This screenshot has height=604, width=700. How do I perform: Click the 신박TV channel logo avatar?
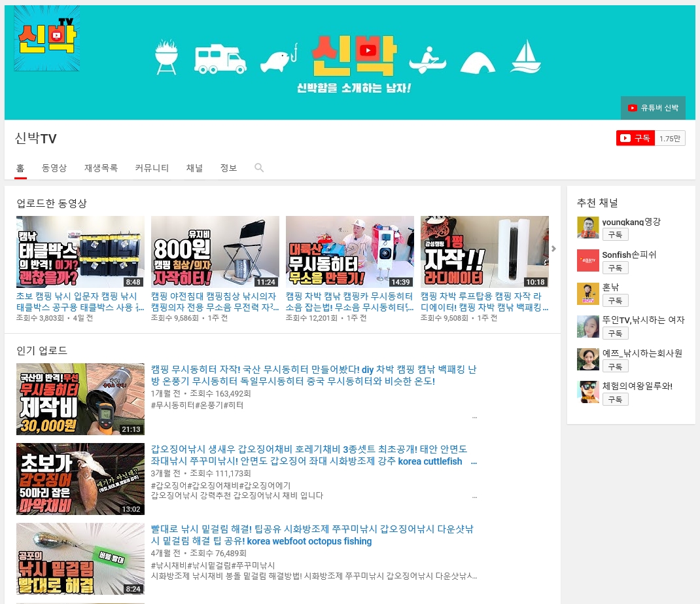click(x=47, y=39)
